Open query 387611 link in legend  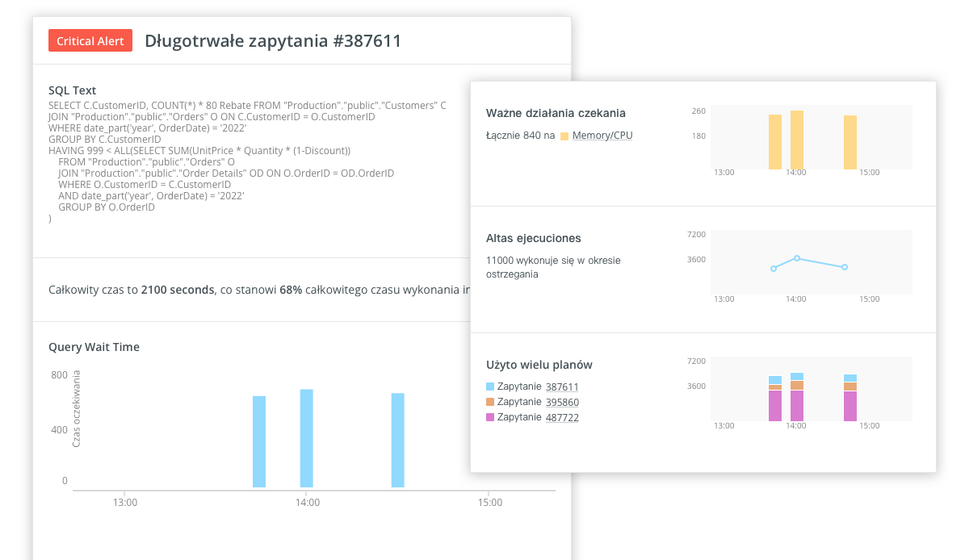pyautogui.click(x=562, y=387)
